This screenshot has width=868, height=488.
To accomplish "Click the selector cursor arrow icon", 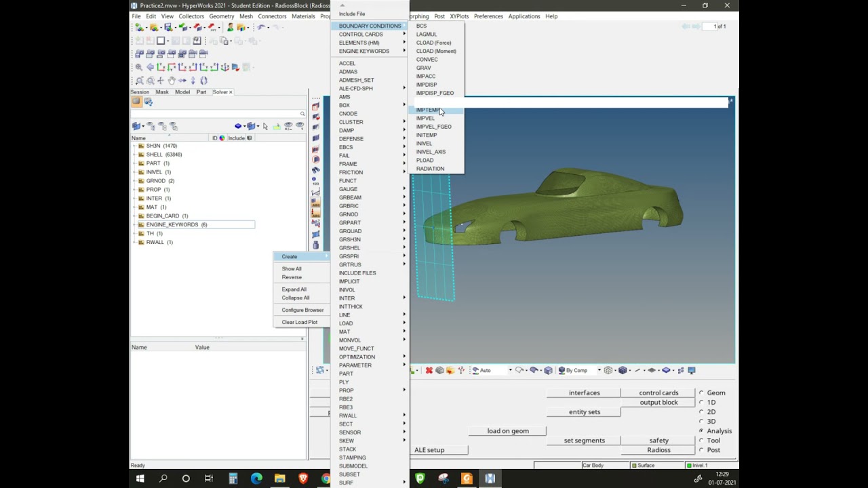I will (x=265, y=126).
